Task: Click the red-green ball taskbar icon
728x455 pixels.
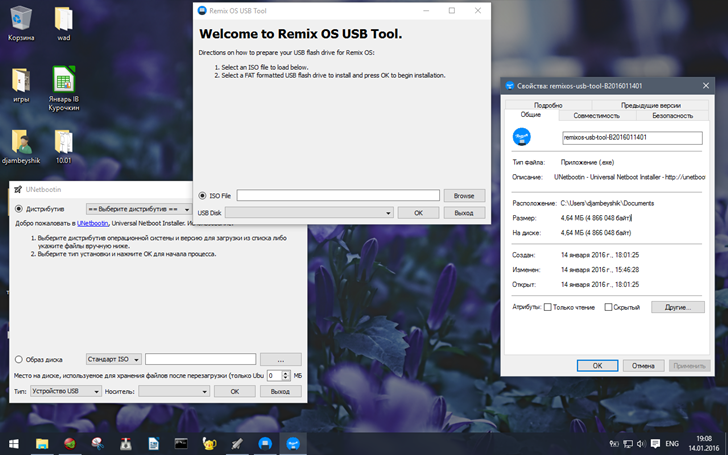Action: (70, 444)
